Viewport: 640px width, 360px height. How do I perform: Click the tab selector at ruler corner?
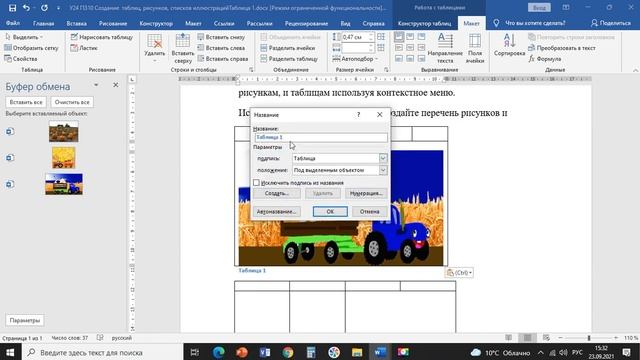coord(132,79)
